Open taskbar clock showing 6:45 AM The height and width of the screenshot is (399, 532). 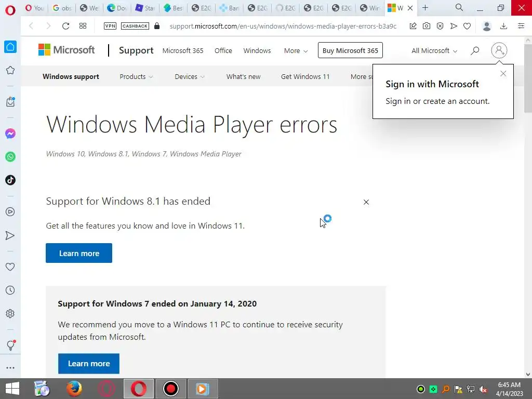tap(509, 389)
